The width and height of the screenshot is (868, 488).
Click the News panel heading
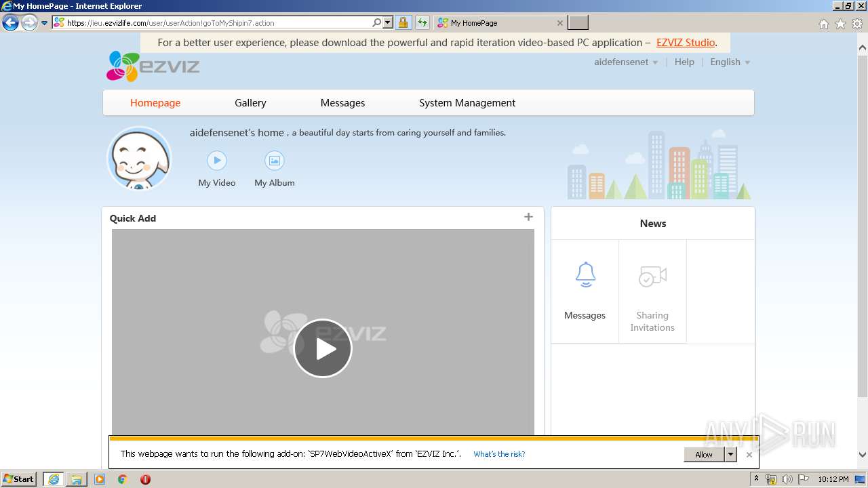coord(653,224)
